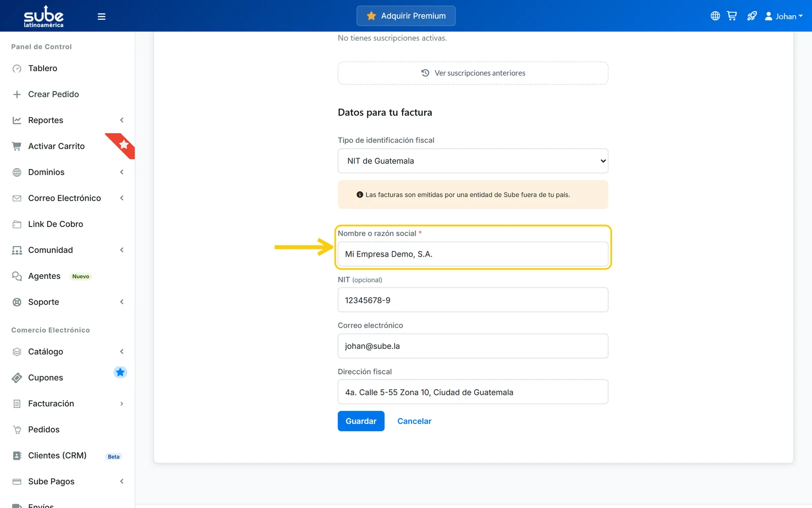Click the plus icon for Crear Pedido
Screen dimensions: 812x508
[x=17, y=94]
